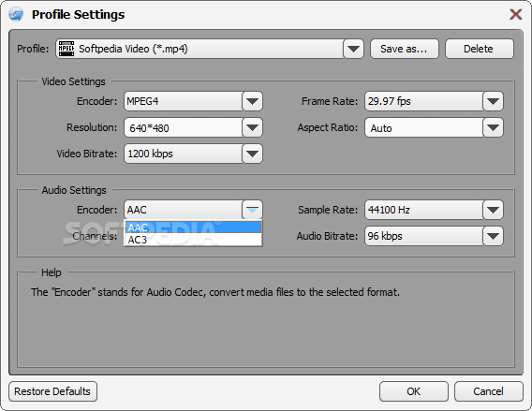Click the MPEG film icon in Profile field
Viewport: 532px width, 411px height.
tap(66, 49)
